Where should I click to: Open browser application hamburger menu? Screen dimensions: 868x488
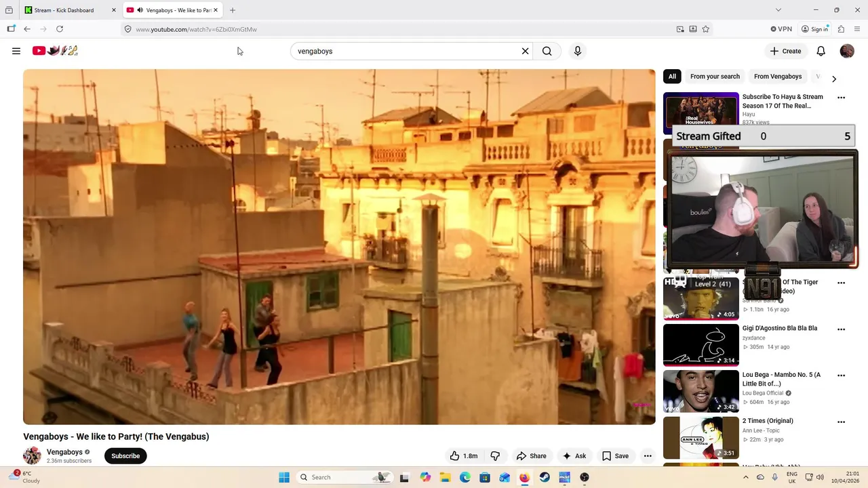click(858, 29)
